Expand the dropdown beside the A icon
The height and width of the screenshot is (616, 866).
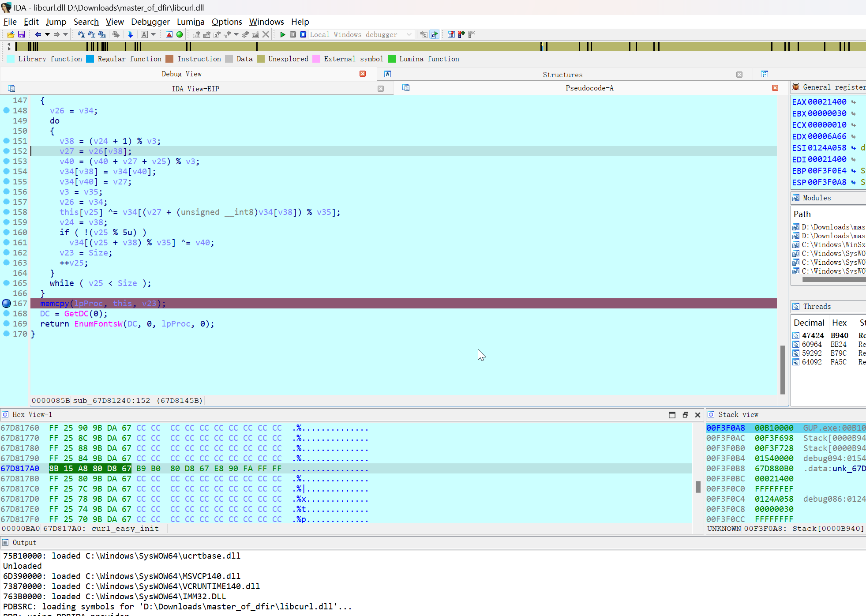click(153, 34)
